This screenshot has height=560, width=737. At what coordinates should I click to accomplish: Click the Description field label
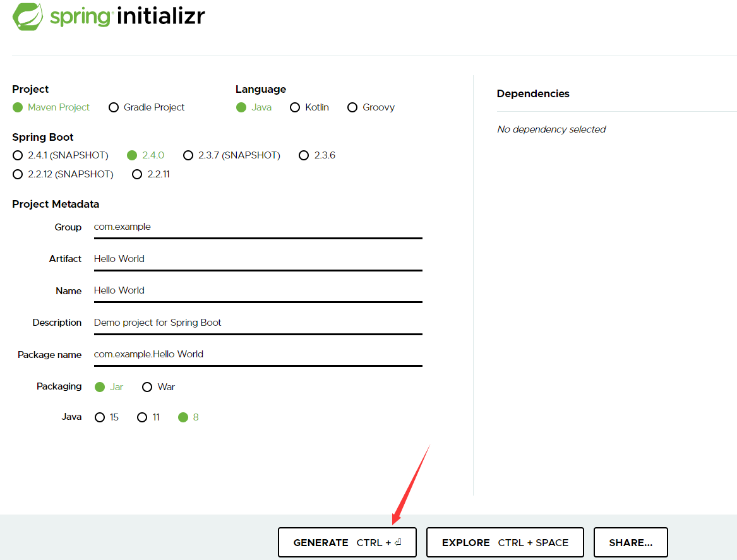coord(57,323)
